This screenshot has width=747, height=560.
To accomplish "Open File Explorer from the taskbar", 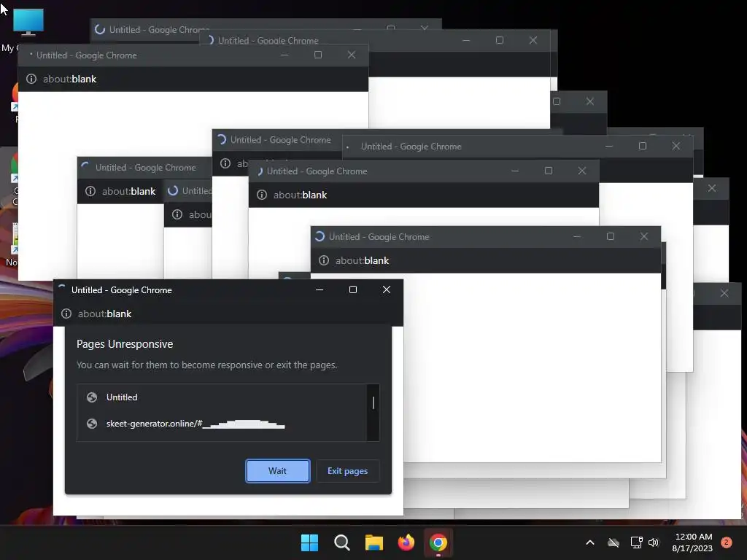I will click(374, 542).
